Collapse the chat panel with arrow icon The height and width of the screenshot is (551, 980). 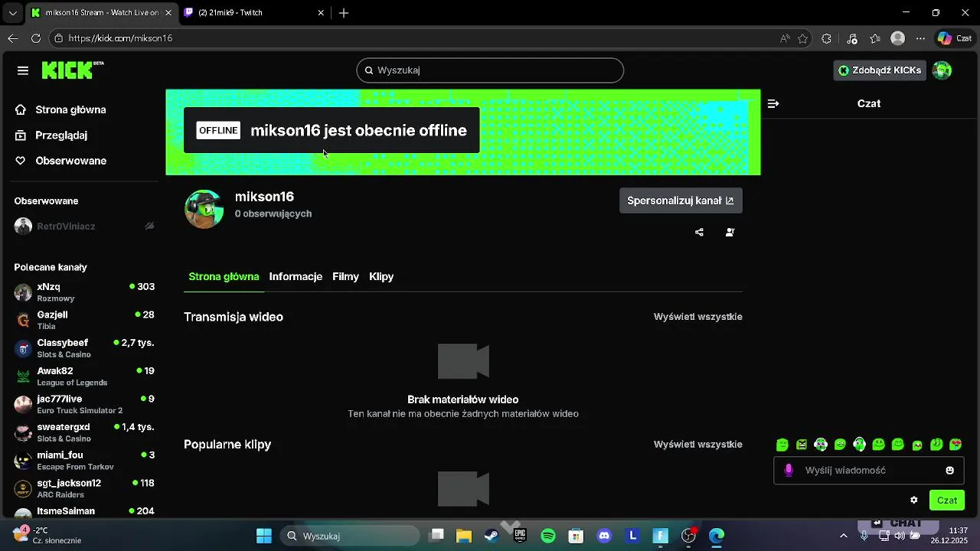773,103
